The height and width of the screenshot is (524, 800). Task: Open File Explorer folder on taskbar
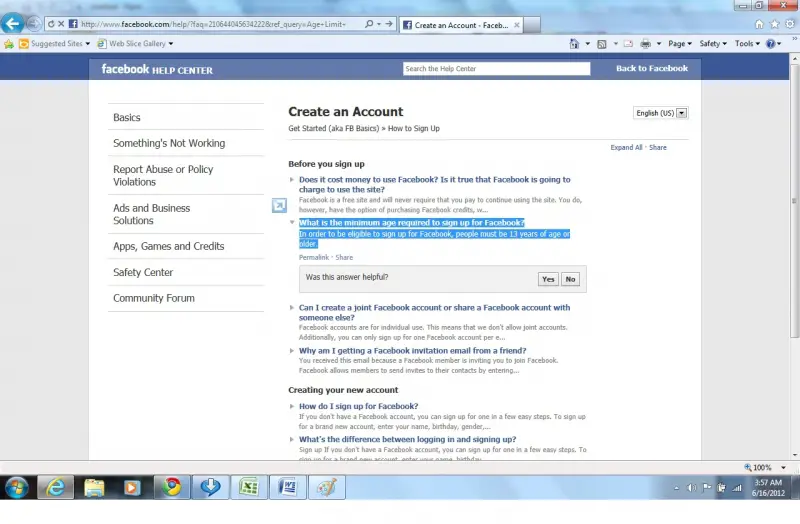(94, 488)
